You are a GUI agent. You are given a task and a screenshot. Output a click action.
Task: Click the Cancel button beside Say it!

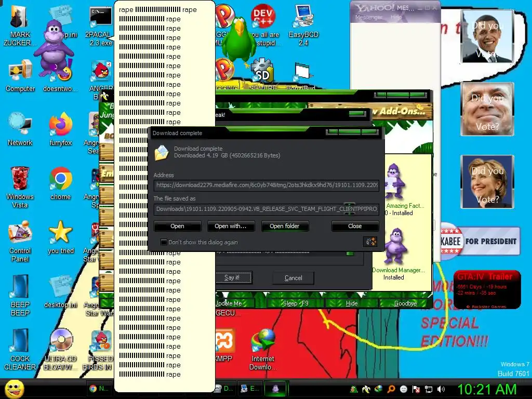click(293, 278)
